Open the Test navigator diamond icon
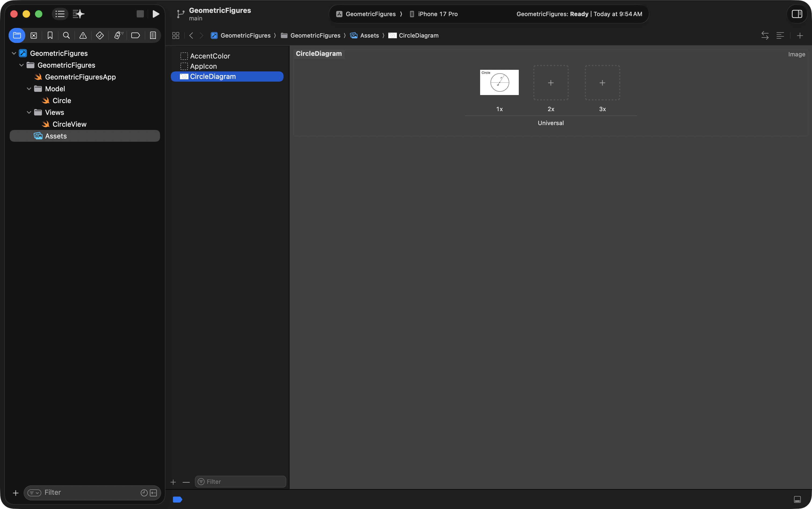Screen dimensions: 812x509 coord(100,35)
